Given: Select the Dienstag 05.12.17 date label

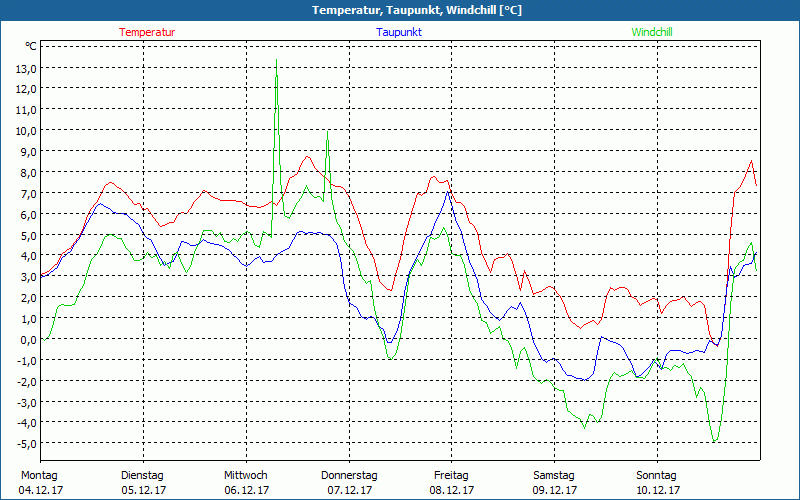Looking at the screenshot, I should pyautogui.click(x=143, y=482).
